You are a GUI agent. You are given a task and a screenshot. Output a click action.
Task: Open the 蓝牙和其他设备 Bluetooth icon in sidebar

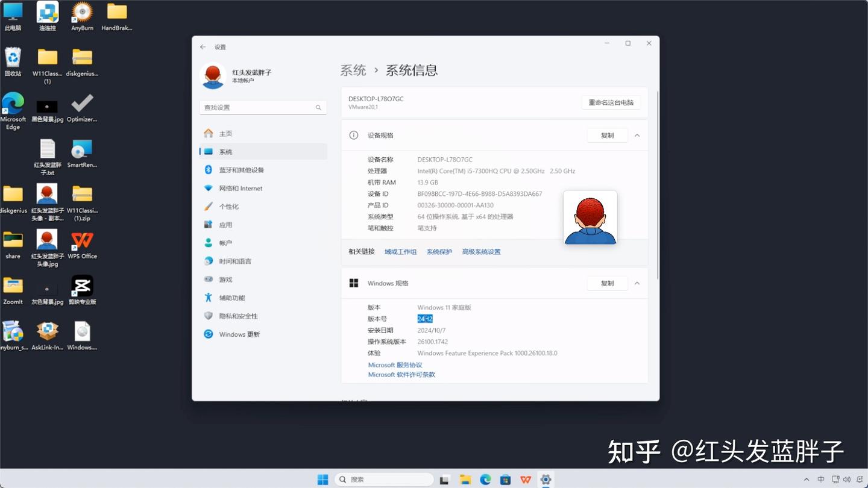pyautogui.click(x=209, y=170)
